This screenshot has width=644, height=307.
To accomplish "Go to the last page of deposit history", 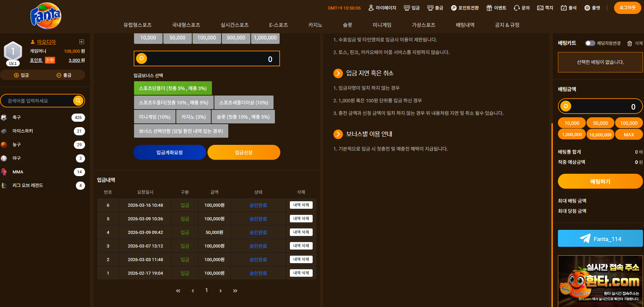I will (x=235, y=291).
